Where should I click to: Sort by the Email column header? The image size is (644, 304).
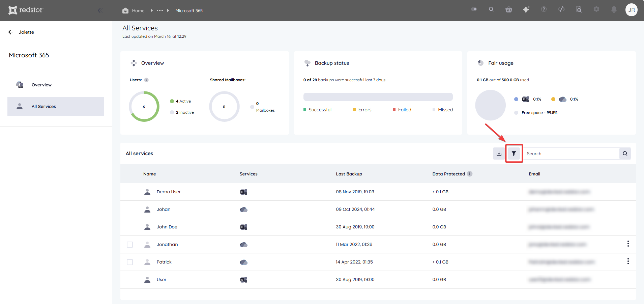tap(534, 174)
